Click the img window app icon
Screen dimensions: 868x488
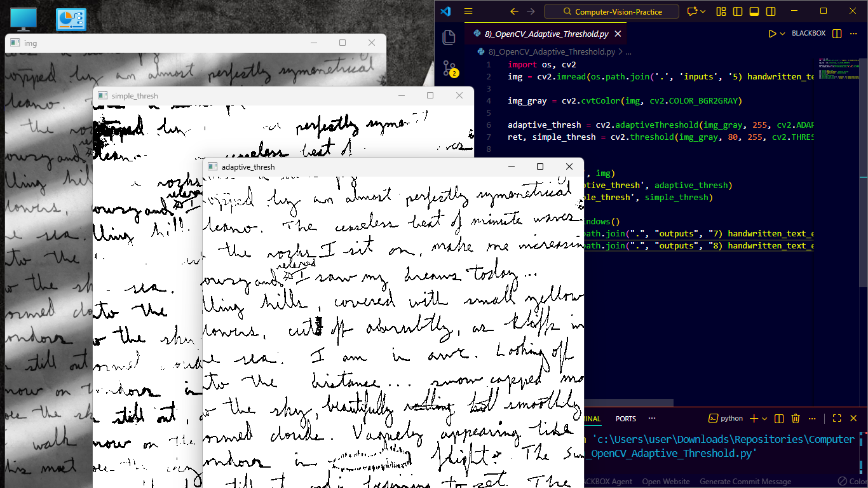(x=15, y=43)
